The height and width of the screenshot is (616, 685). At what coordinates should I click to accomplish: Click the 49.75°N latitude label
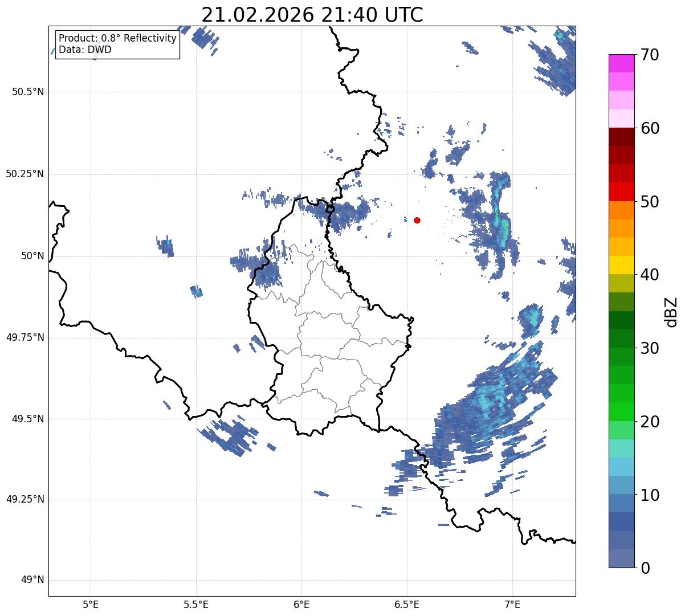point(25,337)
